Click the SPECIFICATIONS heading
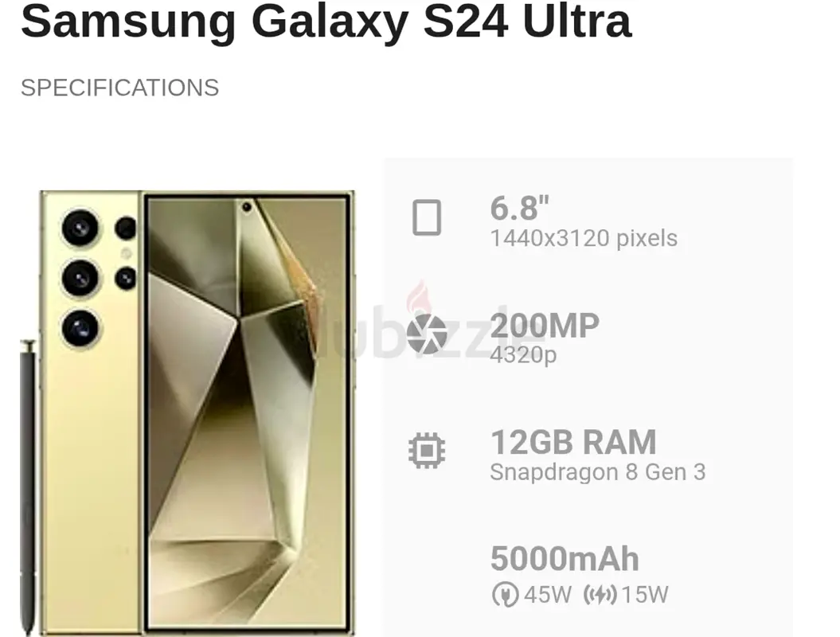Viewport: 840px width, 637px height. click(x=120, y=88)
